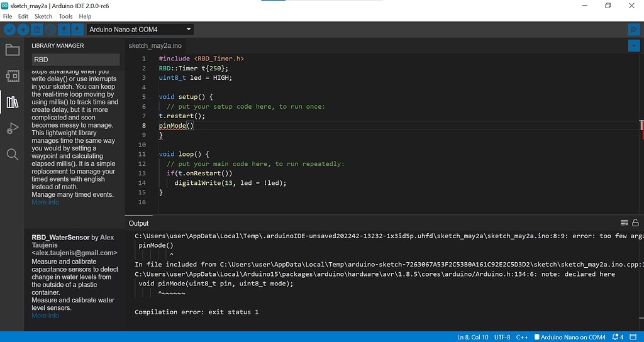Click the Arduino app logo icon

click(4, 6)
